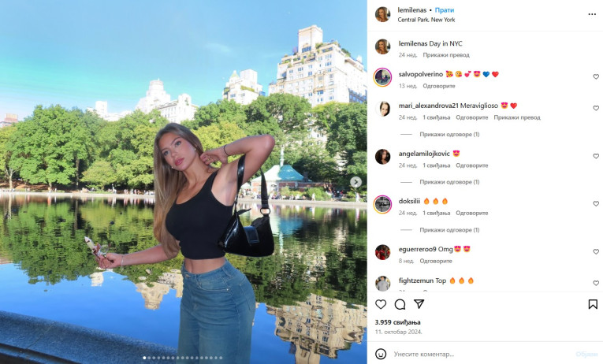
Task: Click the comment input field
Action: pos(481,354)
